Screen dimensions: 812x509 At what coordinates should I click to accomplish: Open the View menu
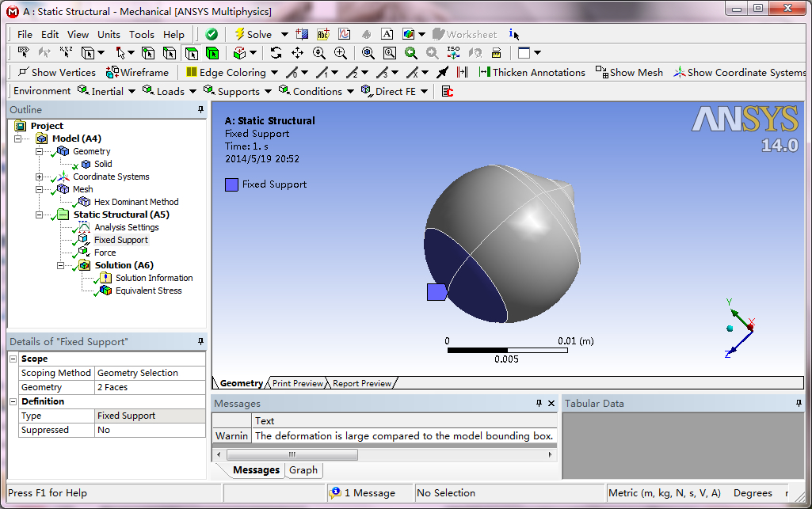[78, 34]
